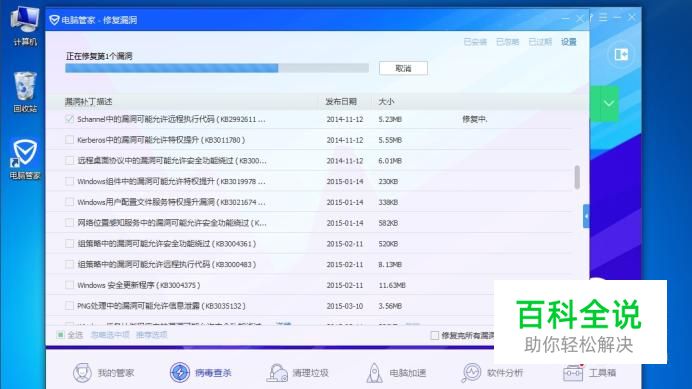
Task: Expand the green dropdown arrow button
Action: point(609,104)
